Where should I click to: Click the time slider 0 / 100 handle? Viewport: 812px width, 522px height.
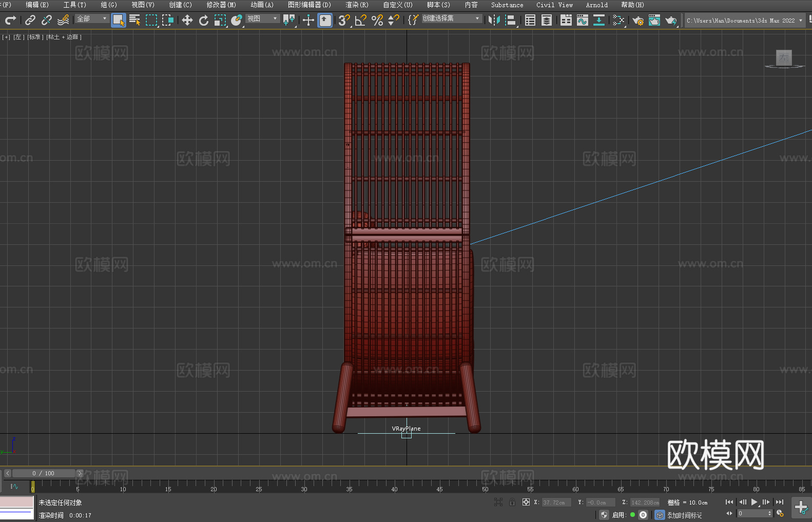(x=44, y=473)
